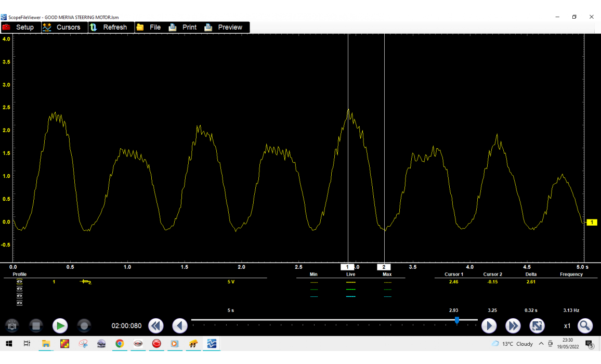Toggle channel 1 visibility eye icon
601x364 pixels.
point(20,282)
